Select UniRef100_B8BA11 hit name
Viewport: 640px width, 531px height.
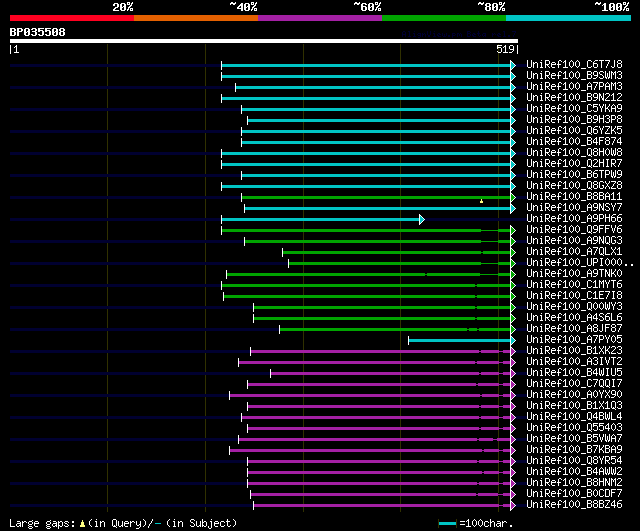(x=574, y=197)
